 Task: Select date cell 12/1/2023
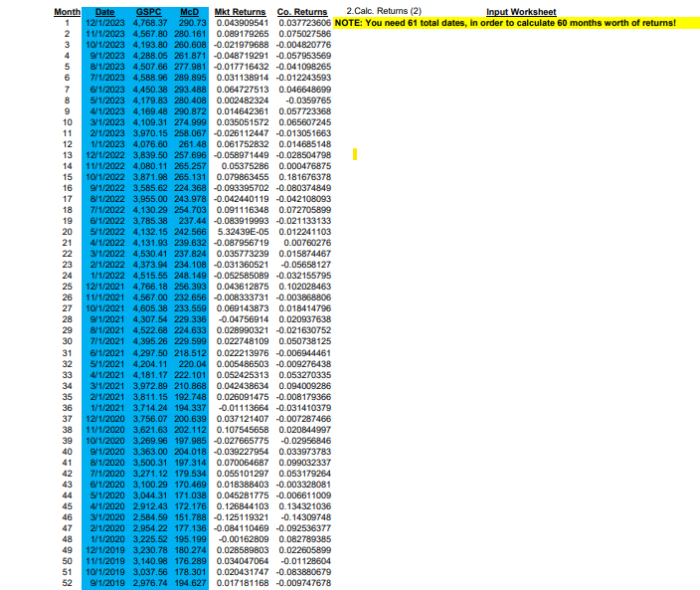105,23
